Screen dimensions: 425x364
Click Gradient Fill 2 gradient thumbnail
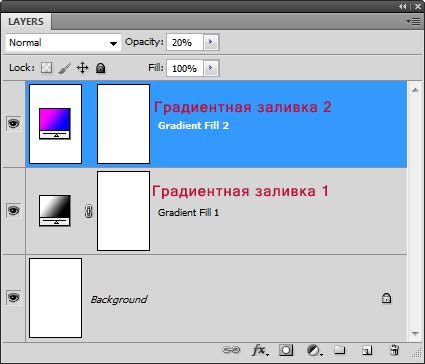click(55, 124)
